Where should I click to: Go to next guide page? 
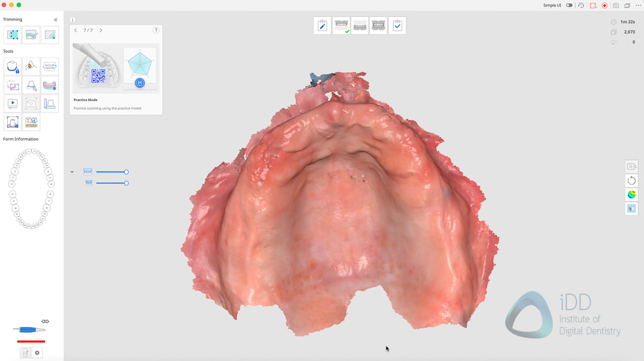[x=101, y=30]
